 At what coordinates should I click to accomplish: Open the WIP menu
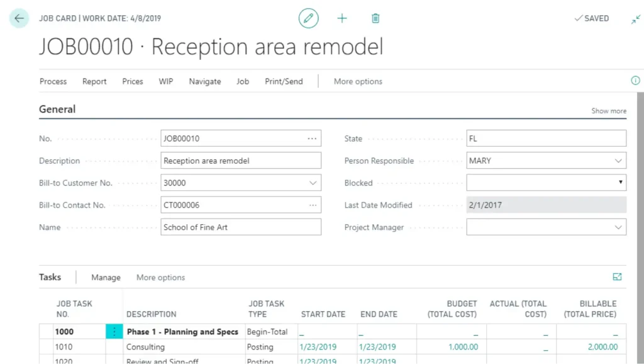pyautogui.click(x=165, y=81)
